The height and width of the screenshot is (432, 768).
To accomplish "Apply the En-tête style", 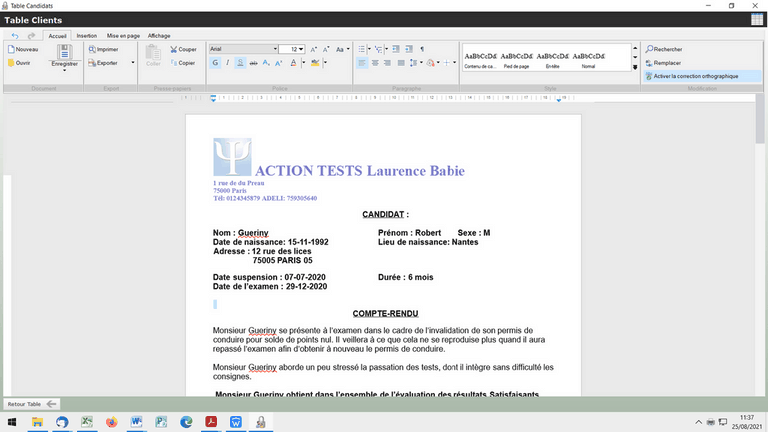I will point(552,60).
